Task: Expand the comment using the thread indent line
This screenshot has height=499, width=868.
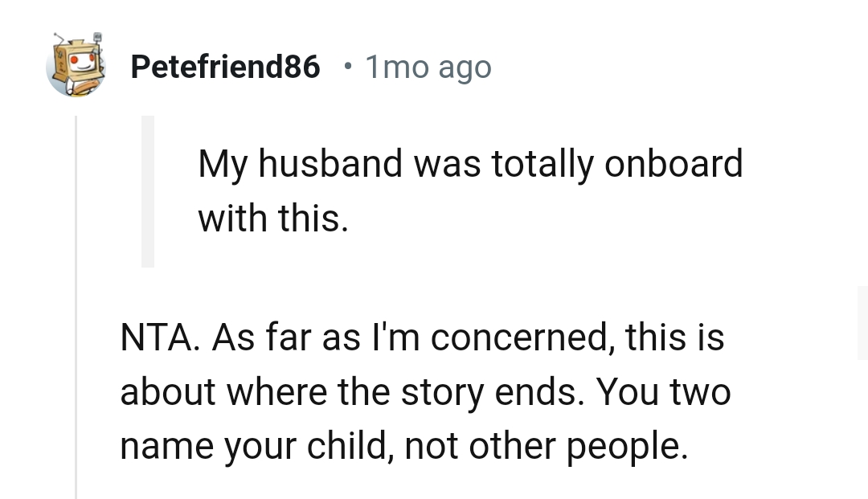Action: click(75, 241)
